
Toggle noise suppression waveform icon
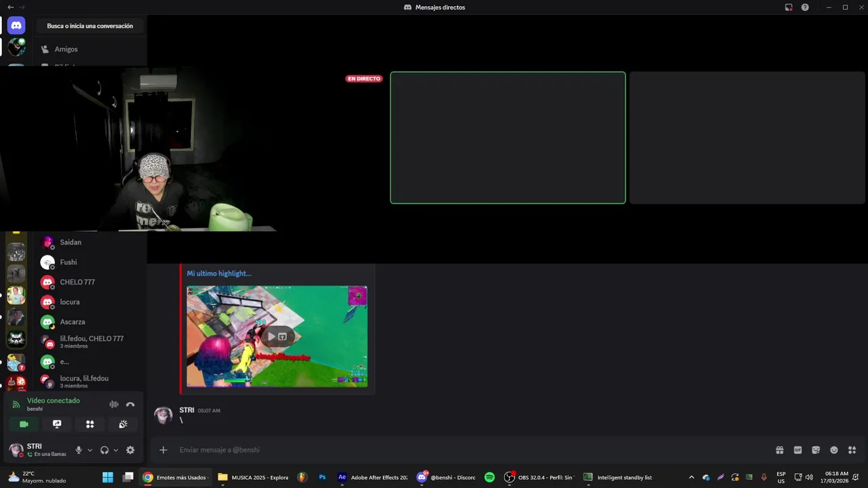[x=114, y=404]
